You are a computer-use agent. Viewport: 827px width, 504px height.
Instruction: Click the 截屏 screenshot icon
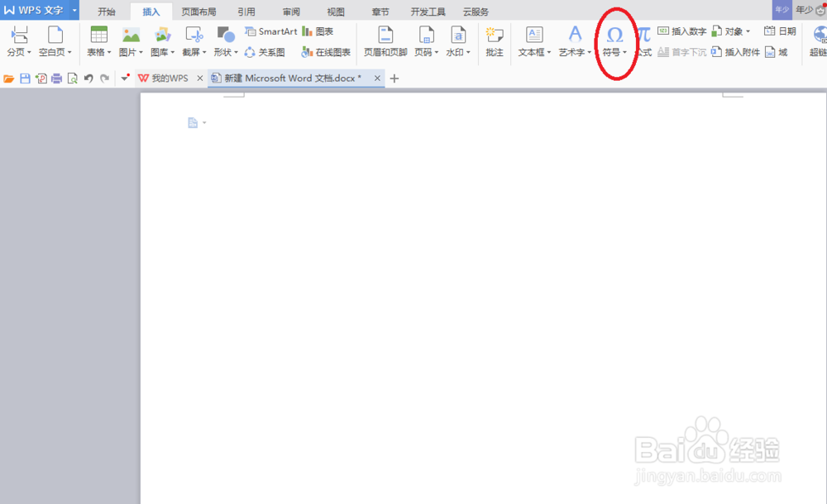point(194,35)
